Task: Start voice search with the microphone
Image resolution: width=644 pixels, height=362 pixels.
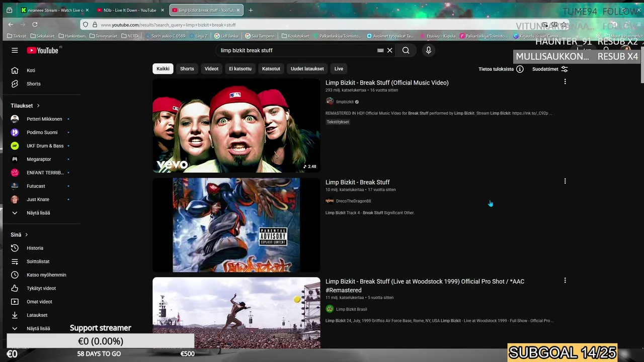Action: [x=429, y=50]
